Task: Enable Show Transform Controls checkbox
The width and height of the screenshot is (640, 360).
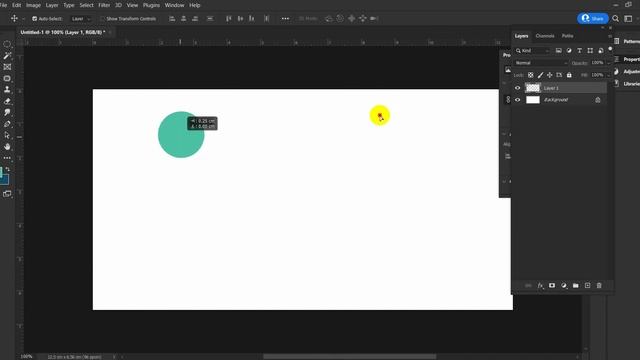Action: tap(102, 19)
